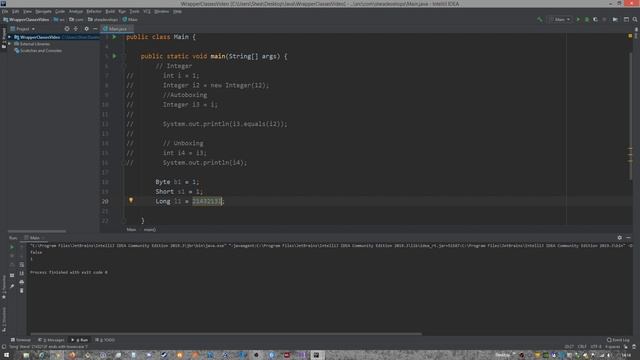Click the clear all trash icon in Run panel
Image resolution: width=640 pixels, height=360 pixels.
pyautogui.click(x=22, y=291)
